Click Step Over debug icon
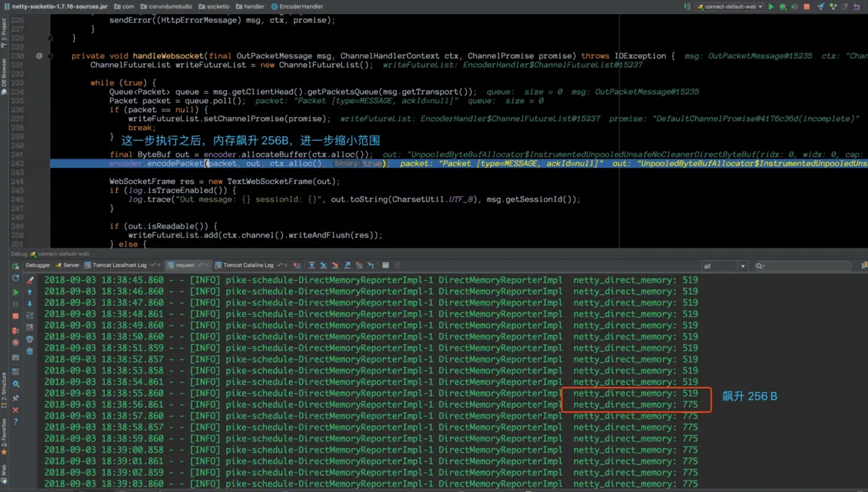This screenshot has width=868, height=492. (x=311, y=266)
